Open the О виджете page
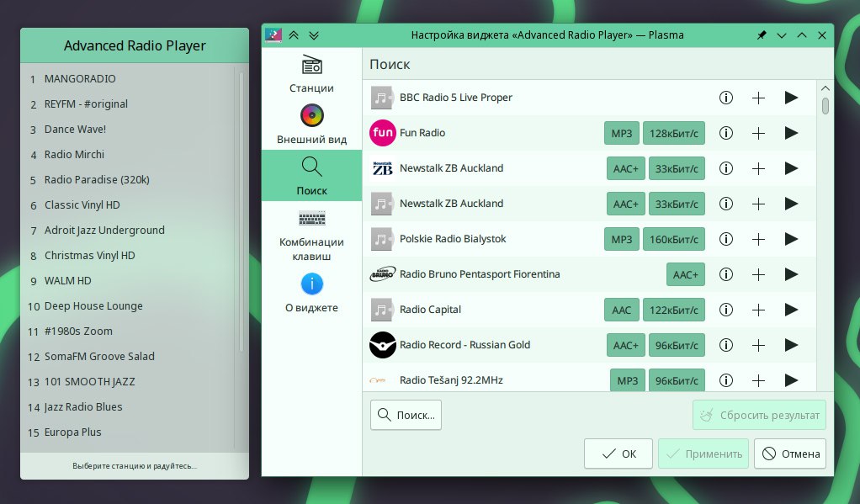Image resolution: width=860 pixels, height=504 pixels. point(311,293)
